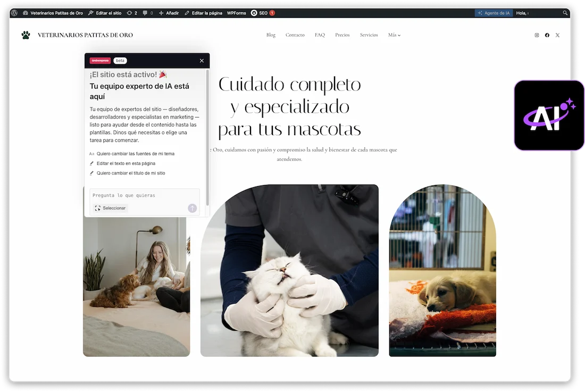Click the Añadir plus icon
The height and width of the screenshot is (392, 585).
pyautogui.click(x=162, y=12)
